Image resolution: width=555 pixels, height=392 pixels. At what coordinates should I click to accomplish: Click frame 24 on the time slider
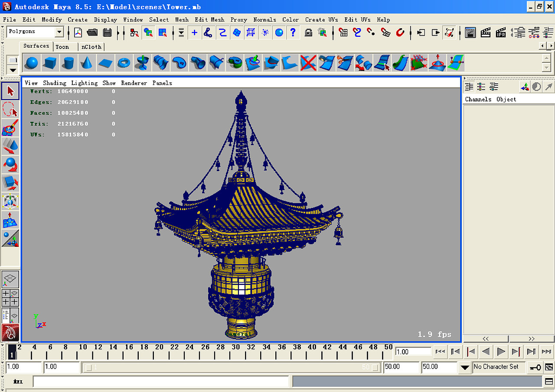189,351
